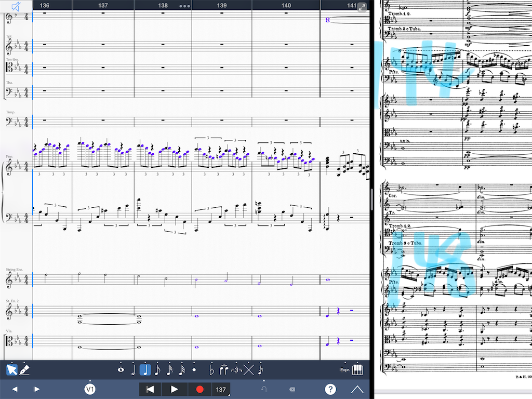Select the Vla. whole note in measure 139
This screenshot has width=532, height=399.
197,347
